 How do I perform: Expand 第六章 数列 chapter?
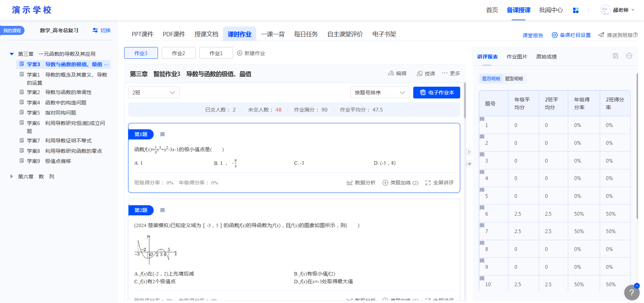point(12,176)
